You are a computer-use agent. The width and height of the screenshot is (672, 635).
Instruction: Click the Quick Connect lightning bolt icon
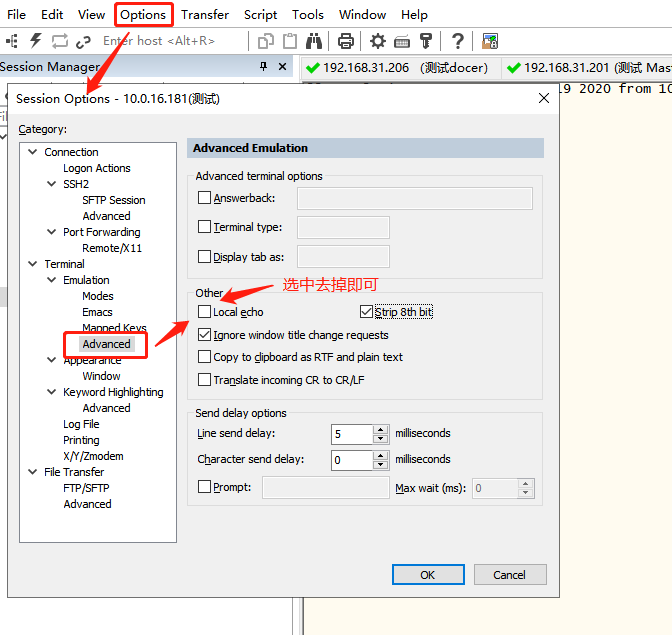[36, 41]
